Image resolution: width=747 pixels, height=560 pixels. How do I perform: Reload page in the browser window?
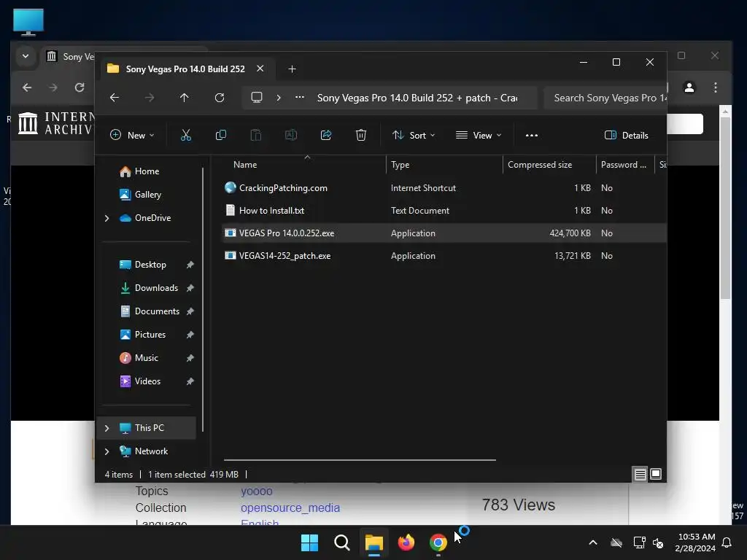[x=80, y=87]
